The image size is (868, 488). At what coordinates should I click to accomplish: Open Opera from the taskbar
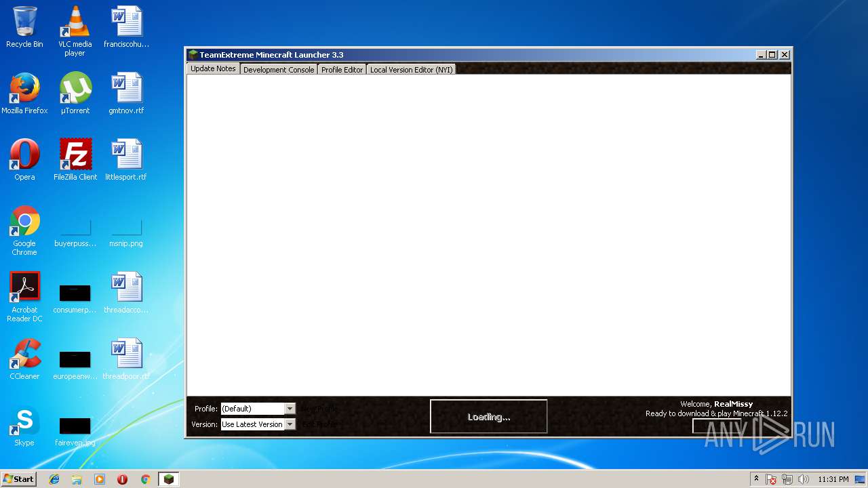[122, 479]
